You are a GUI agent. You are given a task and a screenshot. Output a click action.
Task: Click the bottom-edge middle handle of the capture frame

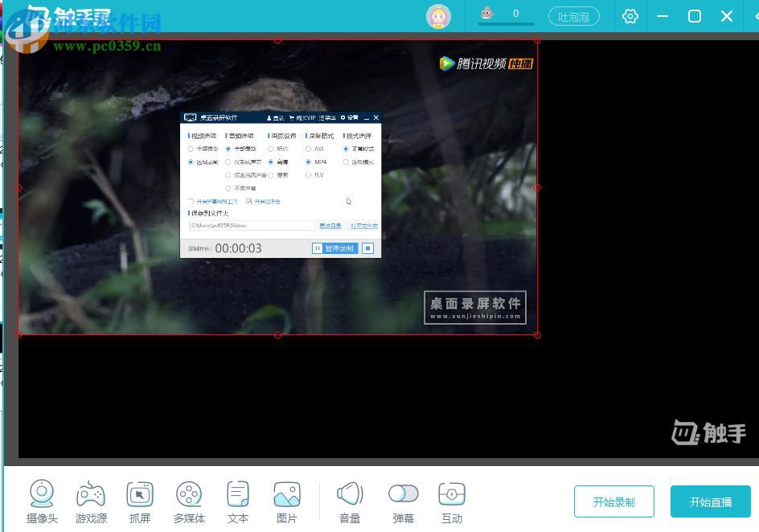pyautogui.click(x=278, y=334)
